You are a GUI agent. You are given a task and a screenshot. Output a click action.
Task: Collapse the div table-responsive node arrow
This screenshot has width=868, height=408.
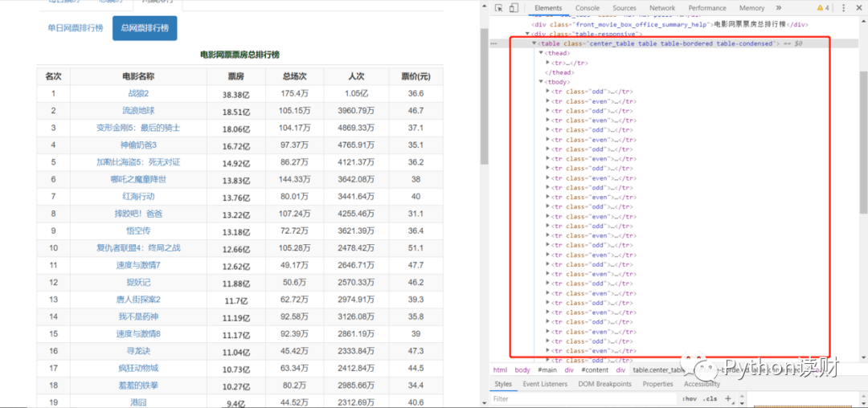coord(527,34)
